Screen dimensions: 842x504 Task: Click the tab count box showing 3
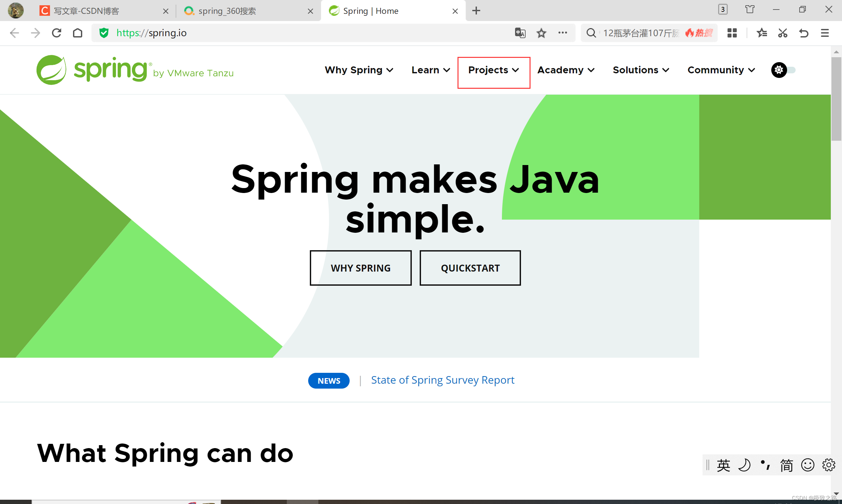click(723, 9)
